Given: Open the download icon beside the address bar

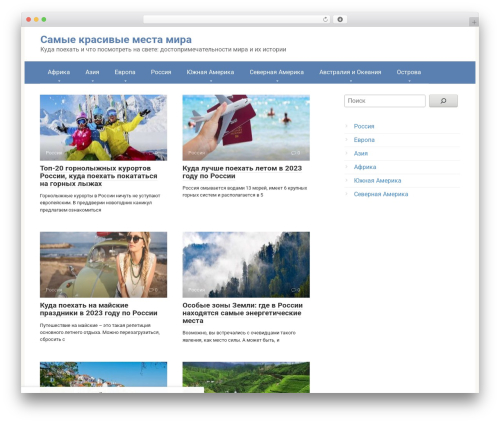Looking at the screenshot, I should 340,19.
